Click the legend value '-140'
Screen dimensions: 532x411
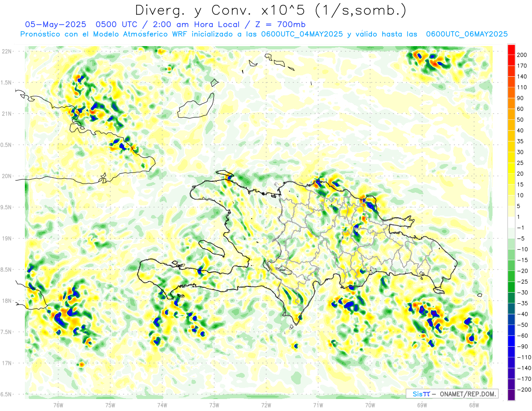pyautogui.click(x=524, y=368)
